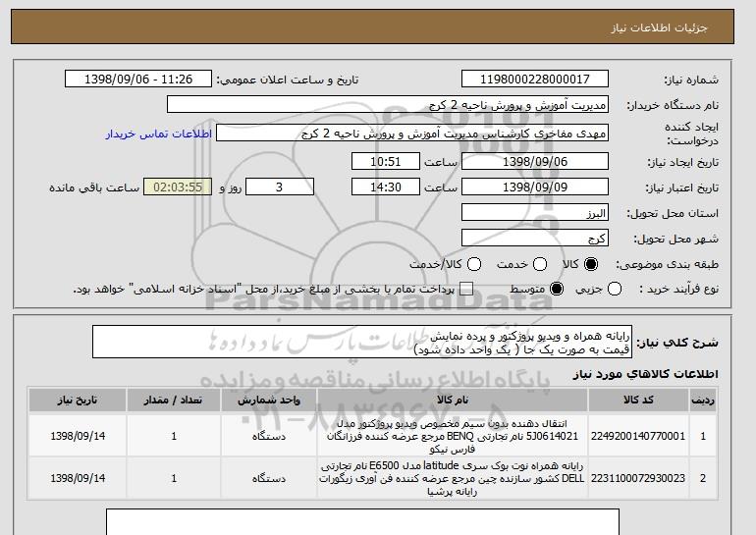Click the واحد شمارش column header
The image size is (756, 535).
(269, 401)
